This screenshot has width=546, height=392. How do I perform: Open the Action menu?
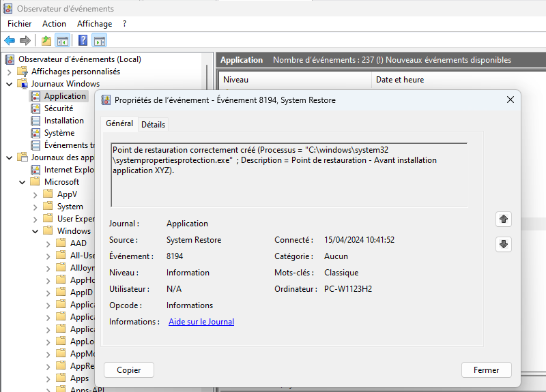coord(54,24)
